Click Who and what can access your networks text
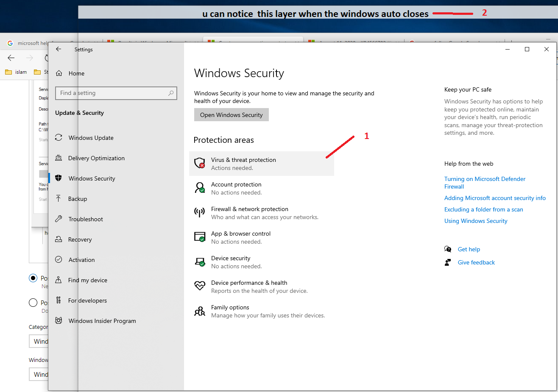The height and width of the screenshot is (392, 558). pyautogui.click(x=265, y=217)
